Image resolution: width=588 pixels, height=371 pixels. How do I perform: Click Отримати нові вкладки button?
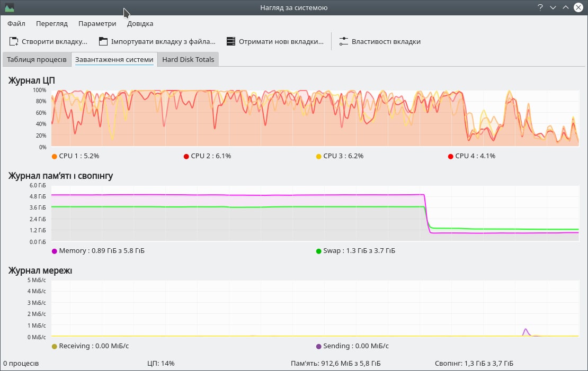pos(275,41)
